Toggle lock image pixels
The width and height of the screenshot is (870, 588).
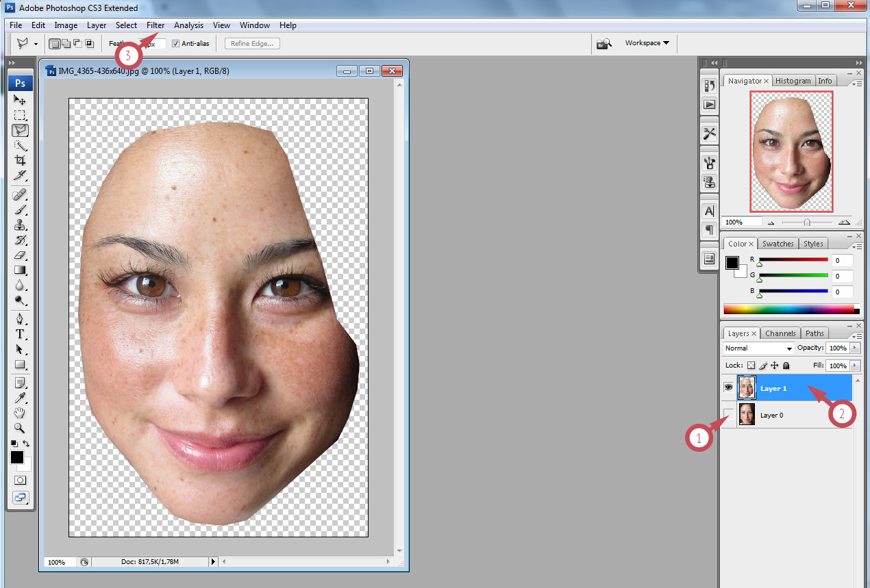(x=762, y=366)
